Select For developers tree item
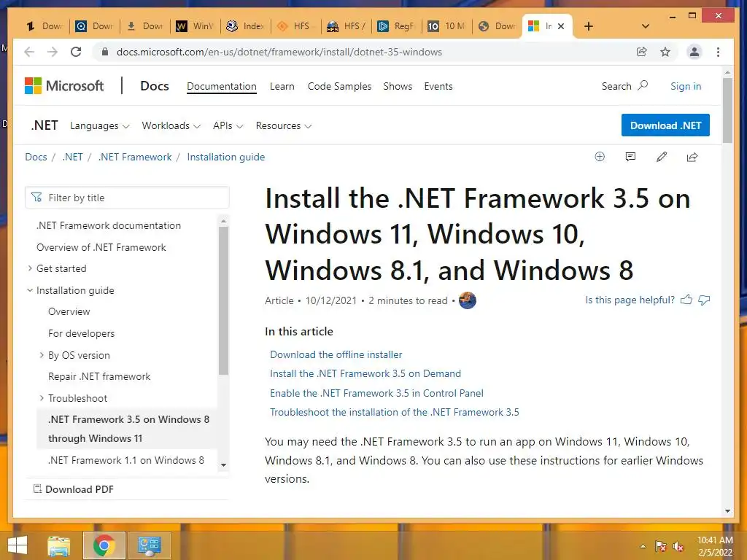Viewport: 747px width, 560px height. coord(82,333)
